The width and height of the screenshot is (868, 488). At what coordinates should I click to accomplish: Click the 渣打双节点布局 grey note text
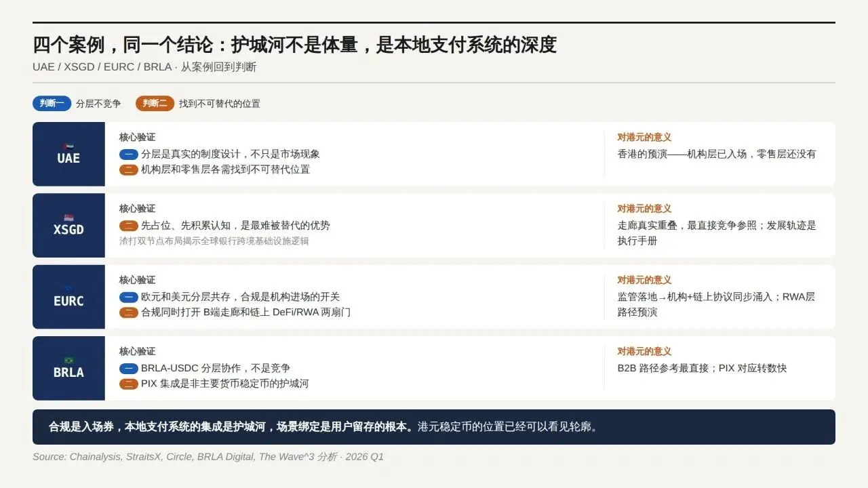[214, 241]
